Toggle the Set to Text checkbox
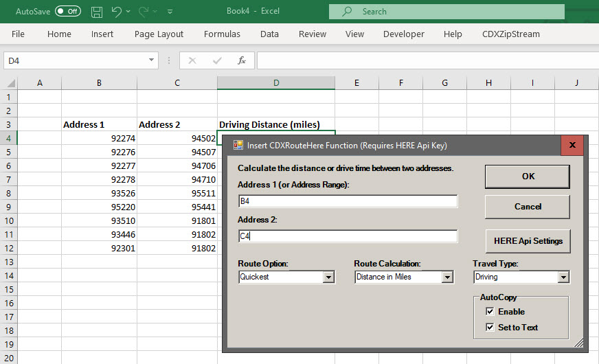 (x=490, y=327)
